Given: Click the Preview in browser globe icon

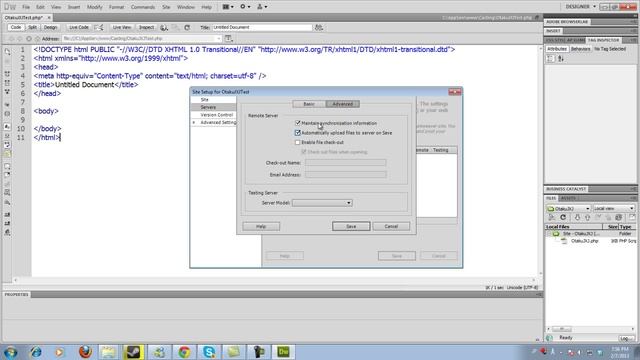Looking at the screenshot, I should (164, 28).
